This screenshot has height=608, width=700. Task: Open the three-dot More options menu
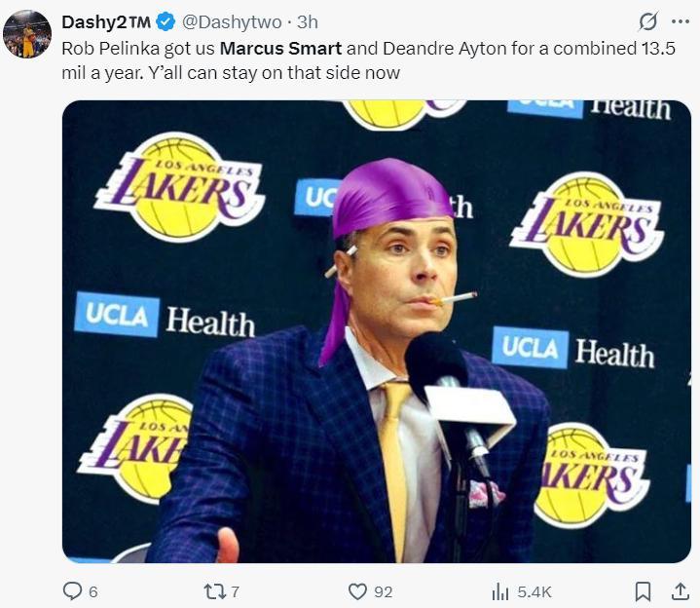point(680,21)
